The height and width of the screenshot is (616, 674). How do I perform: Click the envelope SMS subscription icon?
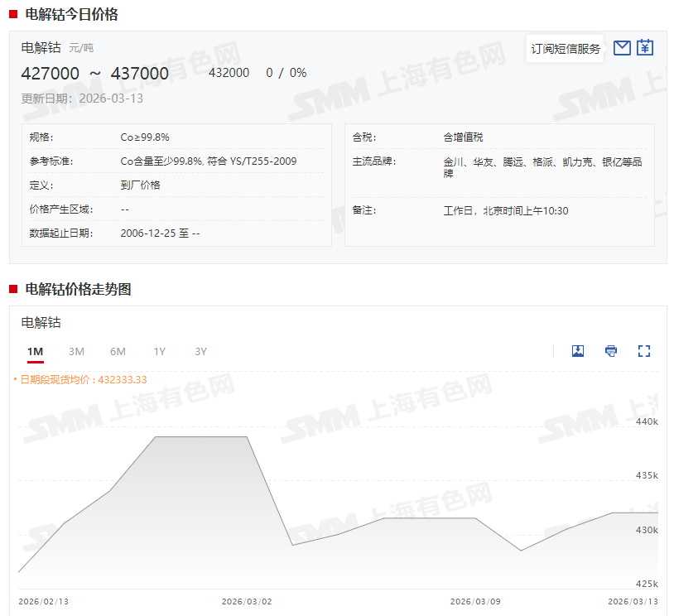click(622, 48)
